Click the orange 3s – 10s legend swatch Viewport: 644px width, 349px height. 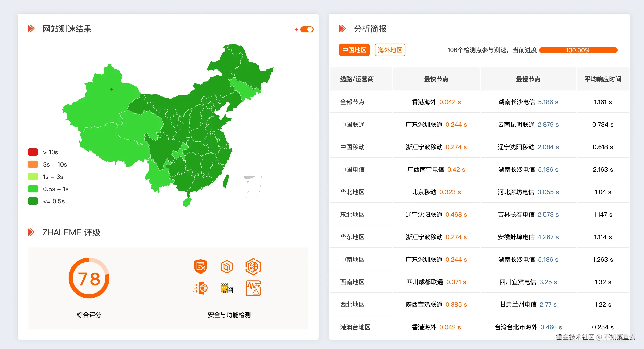[33, 164]
